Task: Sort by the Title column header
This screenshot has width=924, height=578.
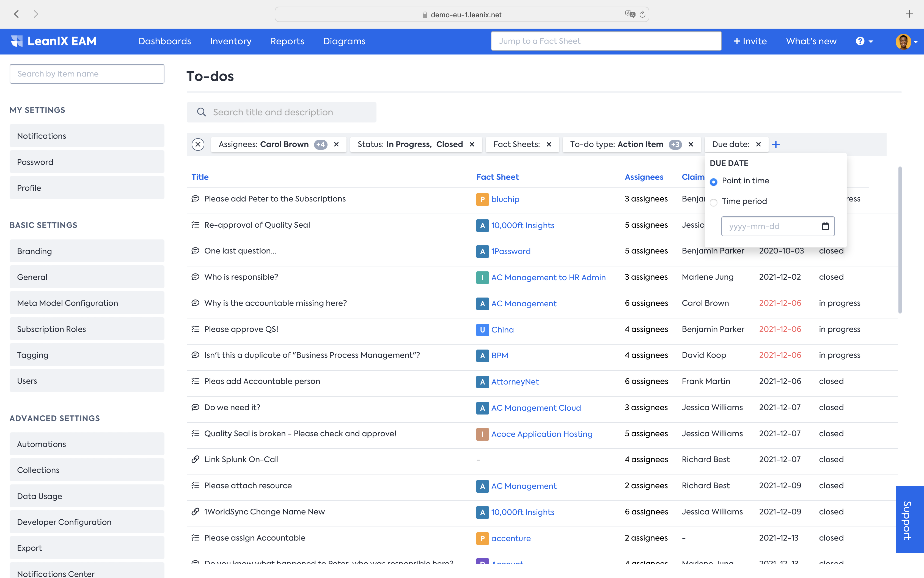Action: (x=200, y=177)
